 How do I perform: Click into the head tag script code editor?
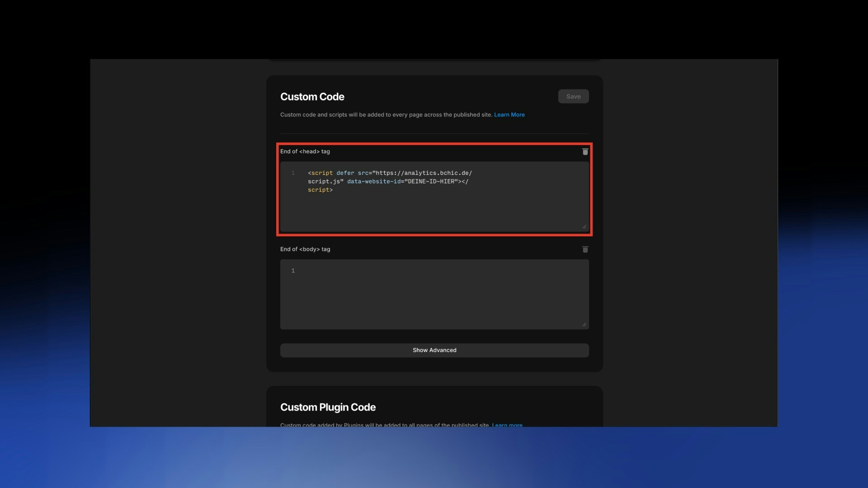coord(434,208)
